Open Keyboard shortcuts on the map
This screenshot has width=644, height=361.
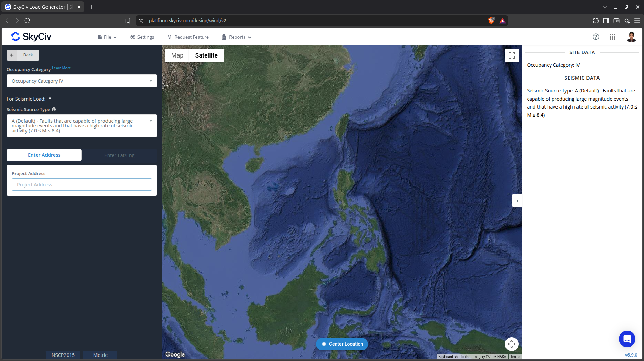[453, 357]
